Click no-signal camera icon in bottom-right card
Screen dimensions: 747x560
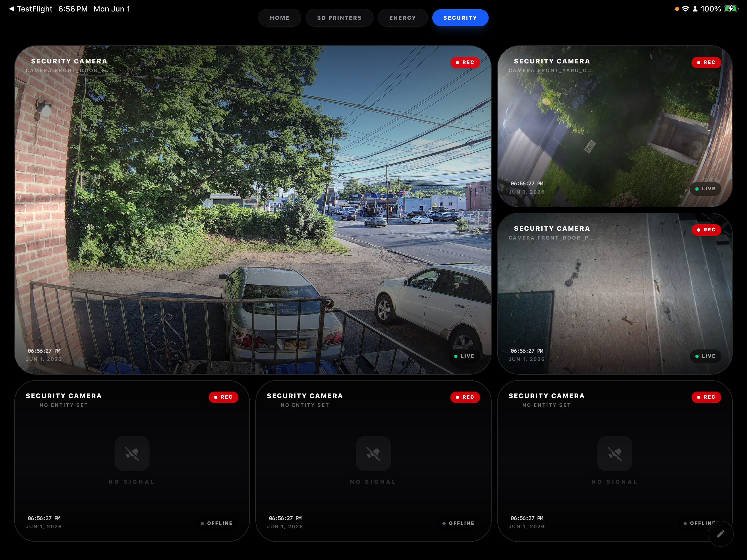[615, 454]
